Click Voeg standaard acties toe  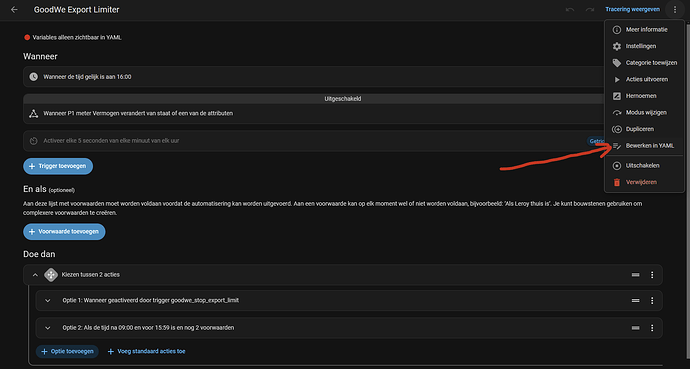[x=147, y=351]
